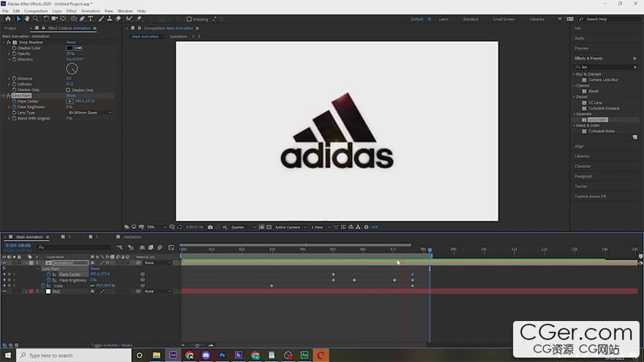The height and width of the screenshot is (362, 644).
Task: Open the Effect menu
Action: click(x=72, y=11)
